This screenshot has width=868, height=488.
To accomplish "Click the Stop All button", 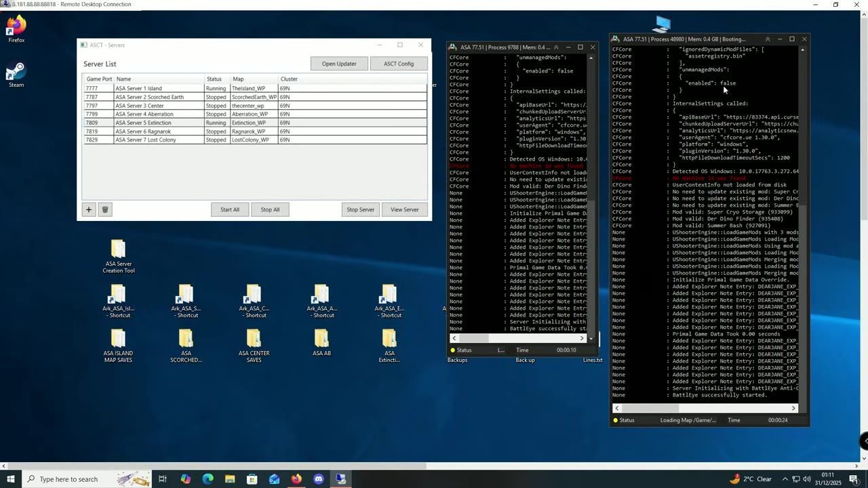I will click(270, 209).
